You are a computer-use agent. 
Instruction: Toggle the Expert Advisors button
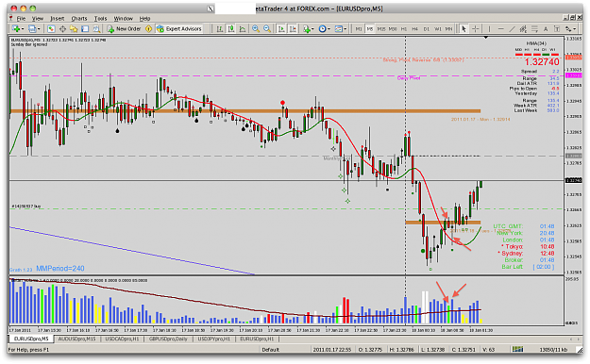(179, 29)
